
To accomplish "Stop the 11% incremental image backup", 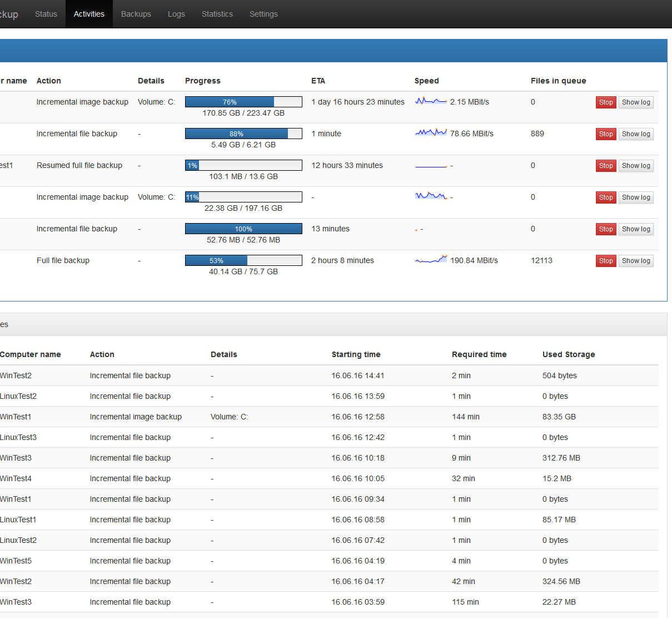I will tap(606, 197).
